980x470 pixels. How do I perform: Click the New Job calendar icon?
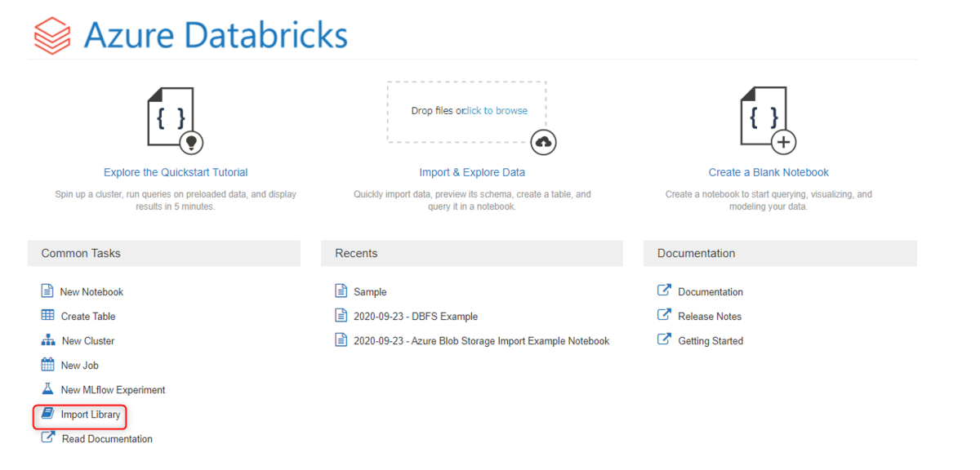(x=48, y=365)
